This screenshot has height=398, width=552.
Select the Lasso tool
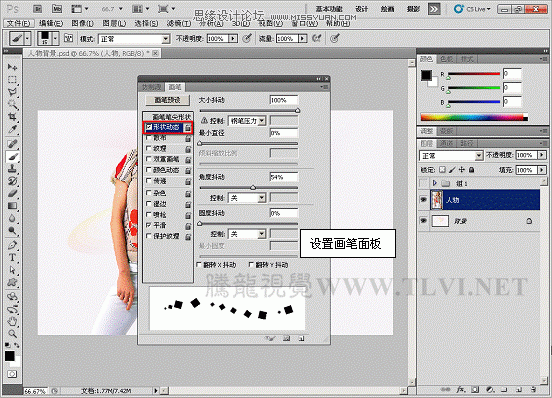coord(12,92)
